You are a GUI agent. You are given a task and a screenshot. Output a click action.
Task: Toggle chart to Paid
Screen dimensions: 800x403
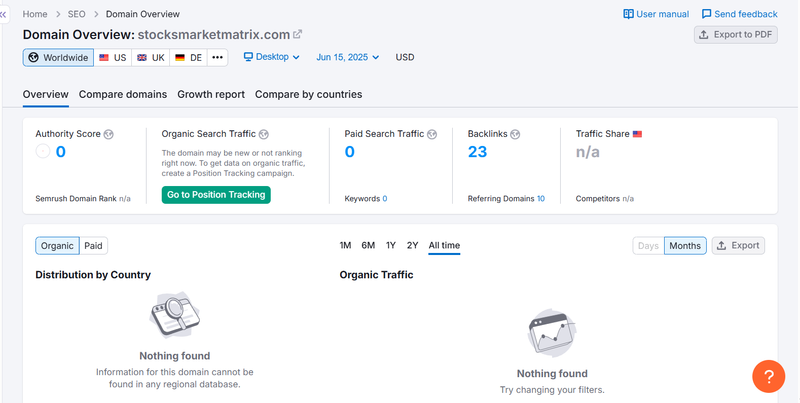(93, 246)
